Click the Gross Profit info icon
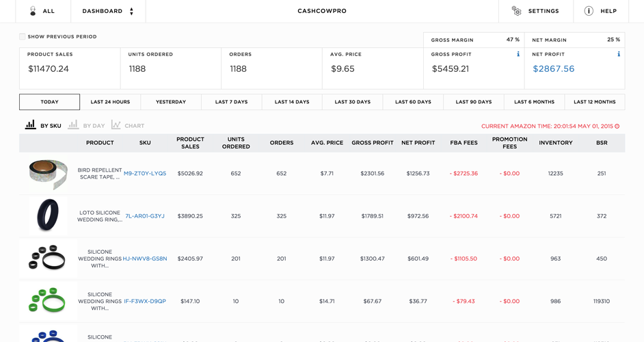Screen dimensions: 644x342 (x=518, y=54)
